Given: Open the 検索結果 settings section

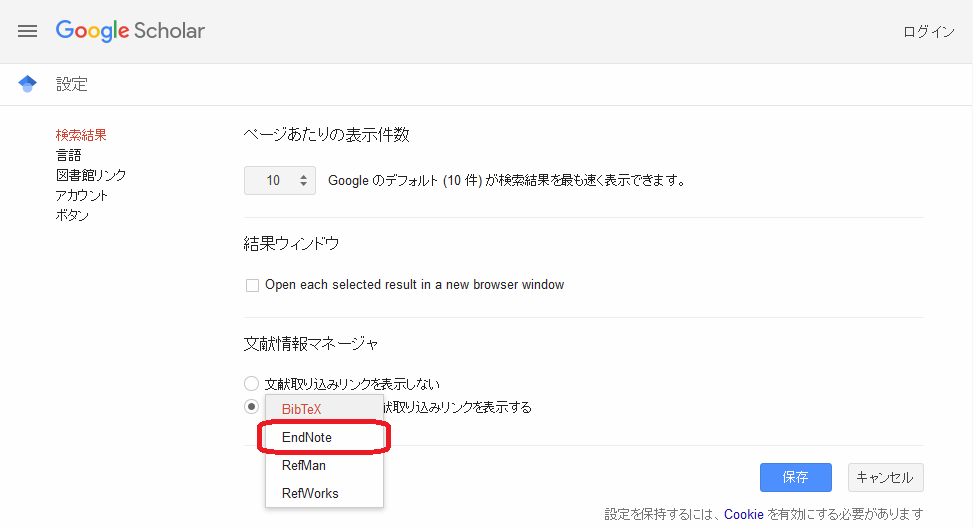Looking at the screenshot, I should coord(81,135).
